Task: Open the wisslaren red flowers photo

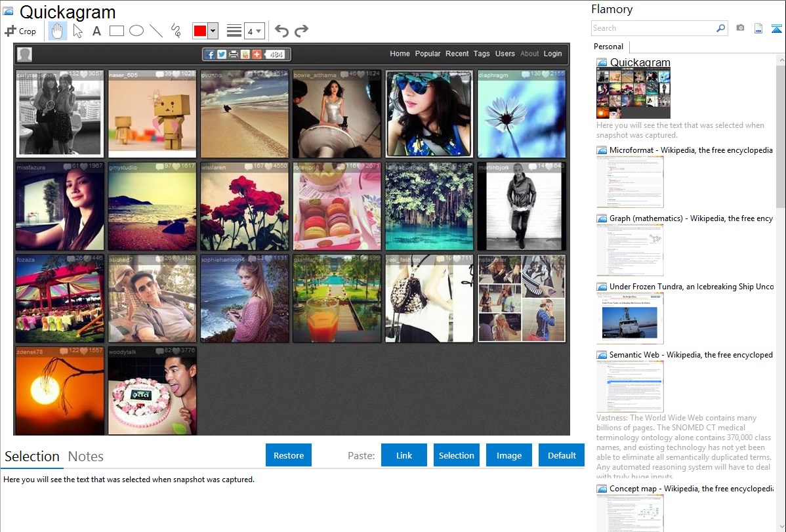Action: click(x=245, y=206)
